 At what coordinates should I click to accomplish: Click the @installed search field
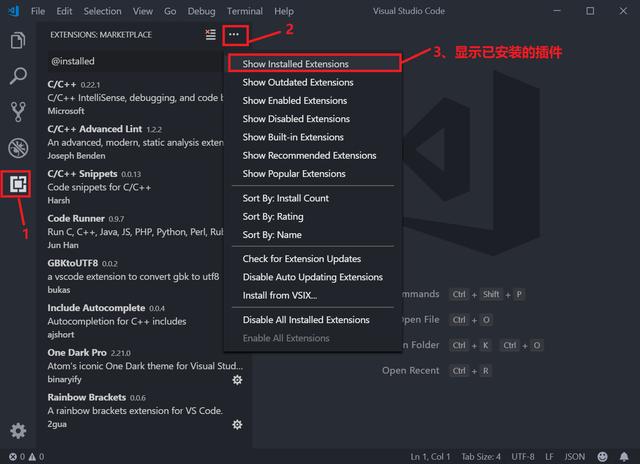(x=135, y=61)
